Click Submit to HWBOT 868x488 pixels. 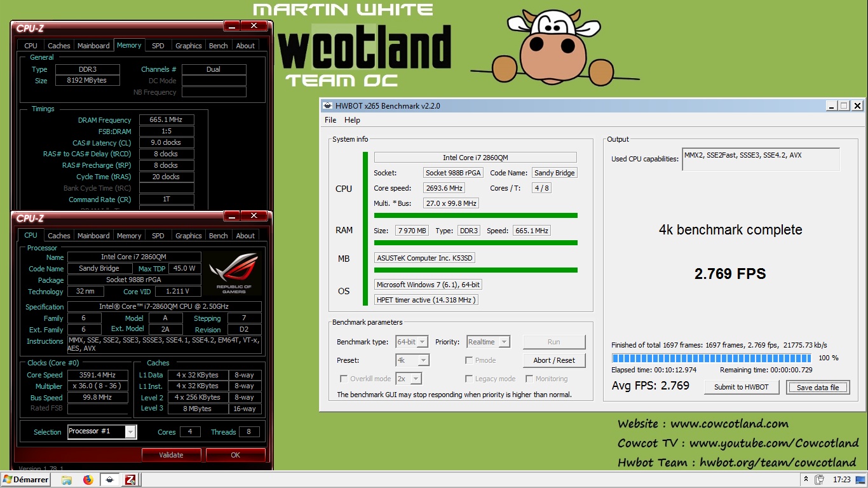[x=742, y=387]
